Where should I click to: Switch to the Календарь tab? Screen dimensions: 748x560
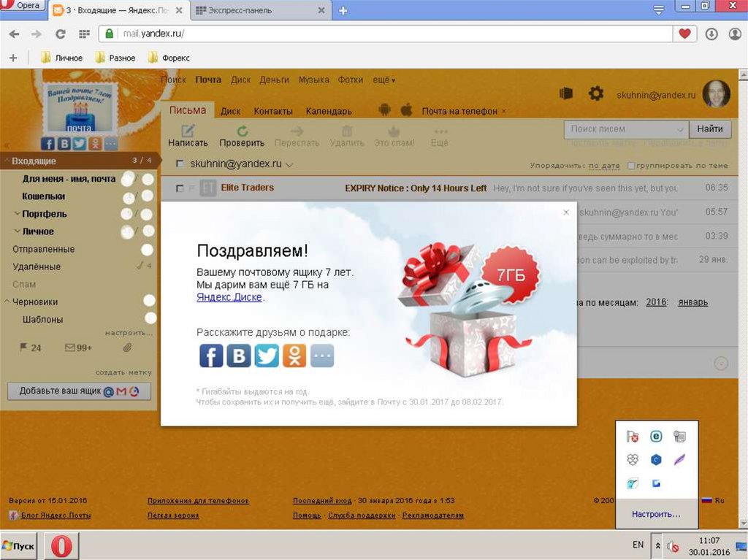coord(329,111)
